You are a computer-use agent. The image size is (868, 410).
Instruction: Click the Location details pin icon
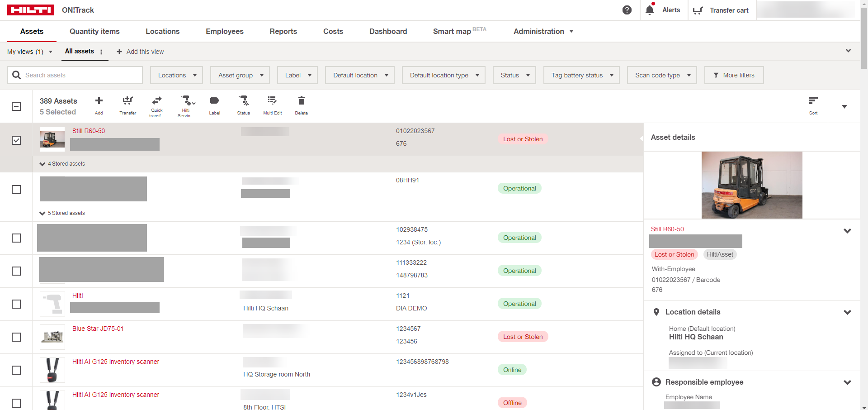point(656,312)
